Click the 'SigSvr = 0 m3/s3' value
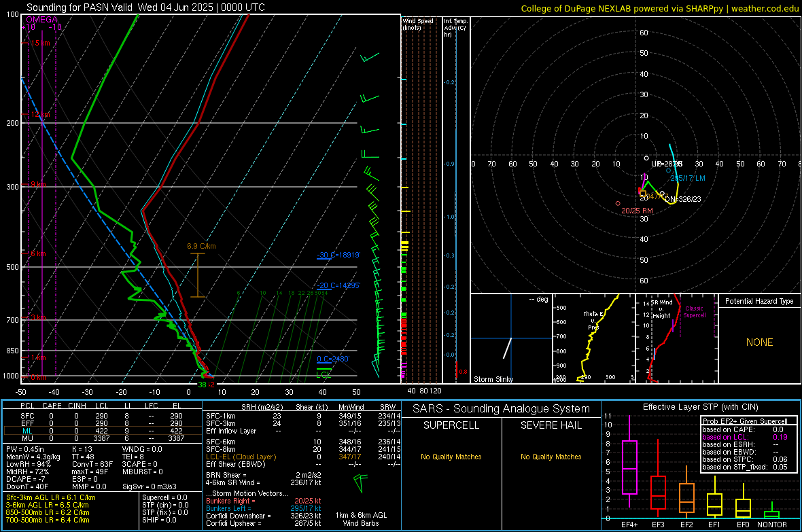This screenshot has width=802, height=532. (x=150, y=486)
